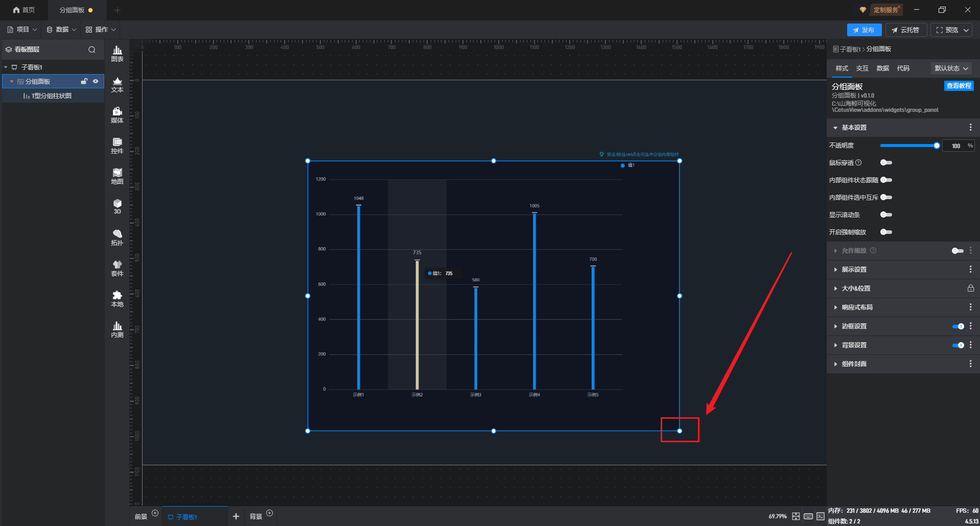
Task: Open the 3D components icon
Action: (117, 206)
